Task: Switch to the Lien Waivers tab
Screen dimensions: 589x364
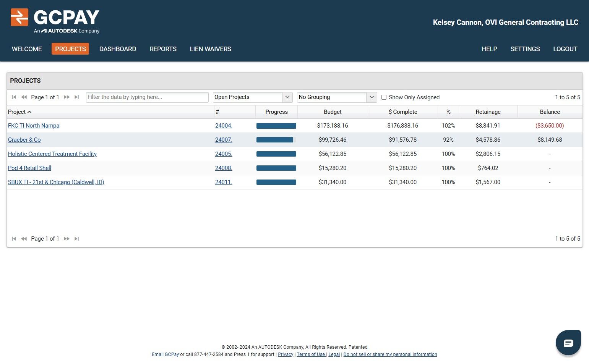Action: pos(210,49)
